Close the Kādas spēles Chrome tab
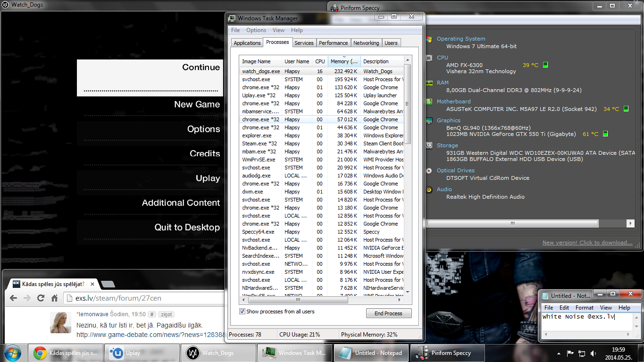The width and height of the screenshot is (644, 362). [92, 284]
